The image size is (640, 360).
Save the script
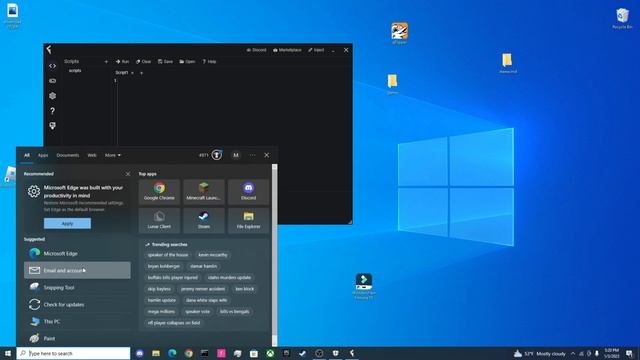click(x=165, y=62)
